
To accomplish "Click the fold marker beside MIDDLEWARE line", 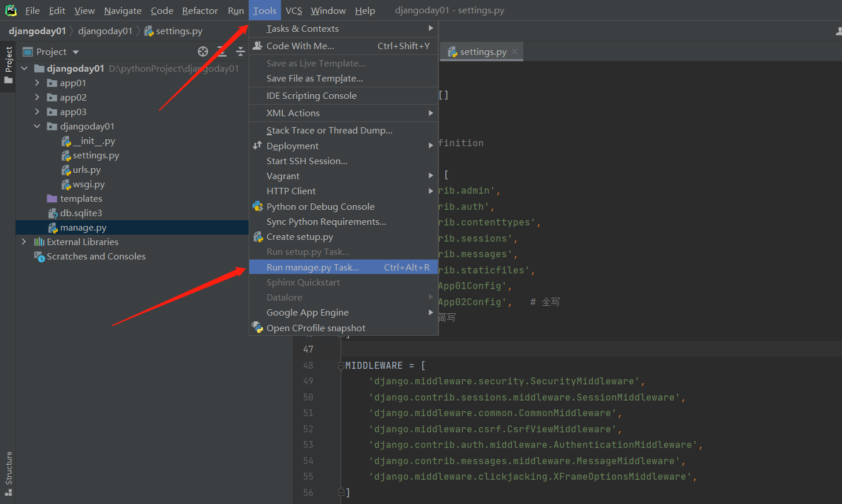I will coord(341,365).
